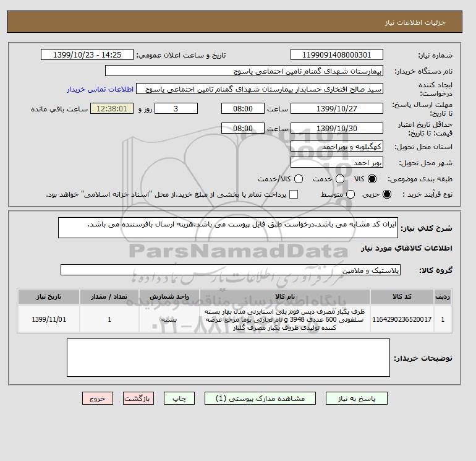Image resolution: width=476 pixels, height=461 pixels.
Task: Click the خروج exit button
Action: pyautogui.click(x=98, y=399)
